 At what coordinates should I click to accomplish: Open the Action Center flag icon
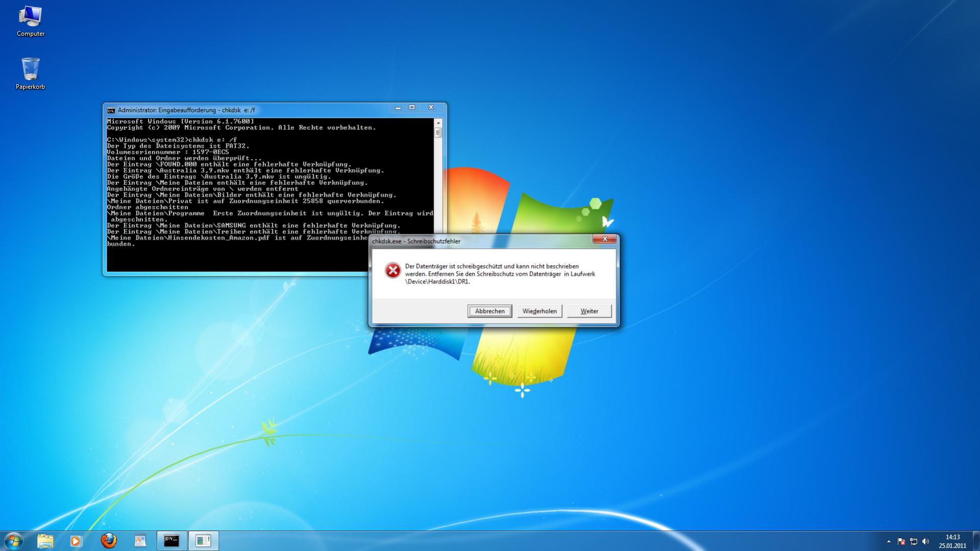(x=901, y=541)
